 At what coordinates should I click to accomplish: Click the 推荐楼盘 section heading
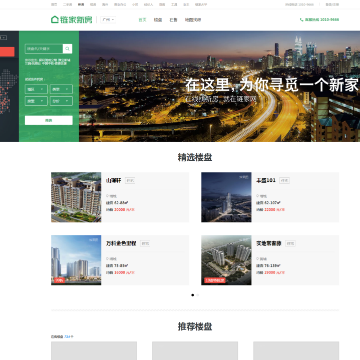coord(195,326)
